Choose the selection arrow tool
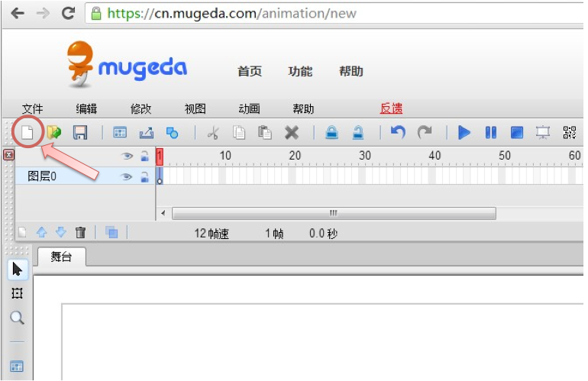This screenshot has width=588, height=381. point(18,270)
